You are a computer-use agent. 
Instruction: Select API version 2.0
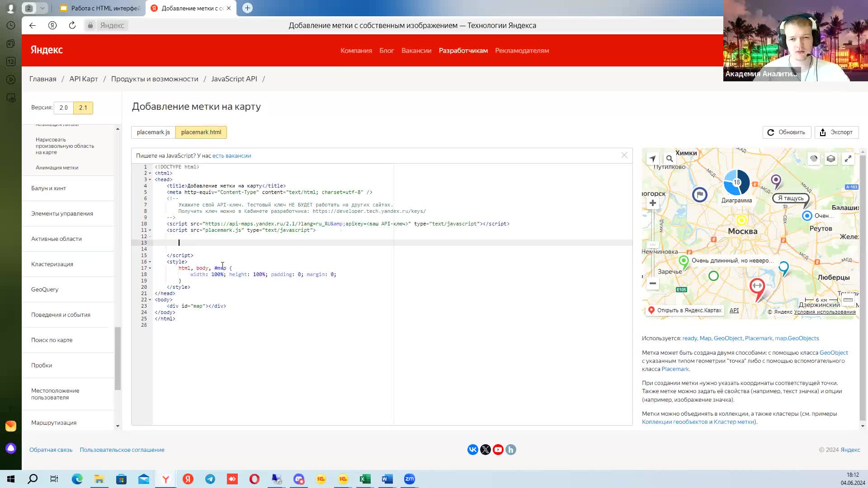pos(63,108)
